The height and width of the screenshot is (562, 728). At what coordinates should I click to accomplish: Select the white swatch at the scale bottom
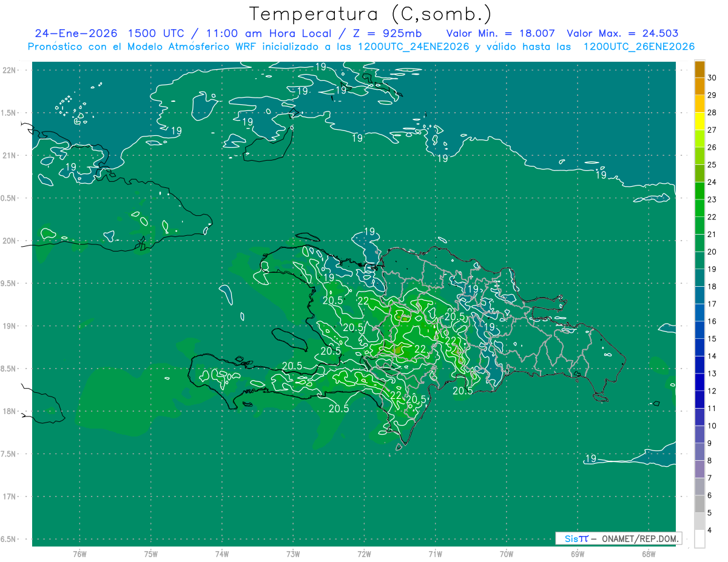[699, 539]
